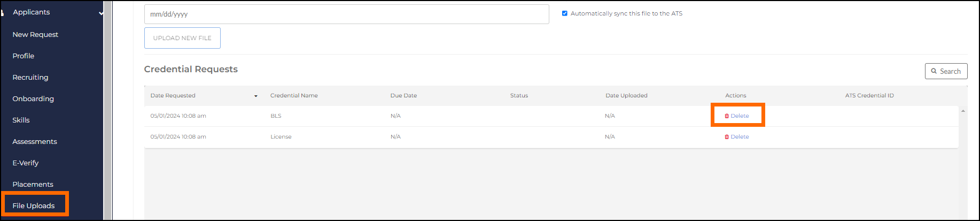980x221 pixels.
Task: Go to the Profile sidebar item
Action: [24, 56]
